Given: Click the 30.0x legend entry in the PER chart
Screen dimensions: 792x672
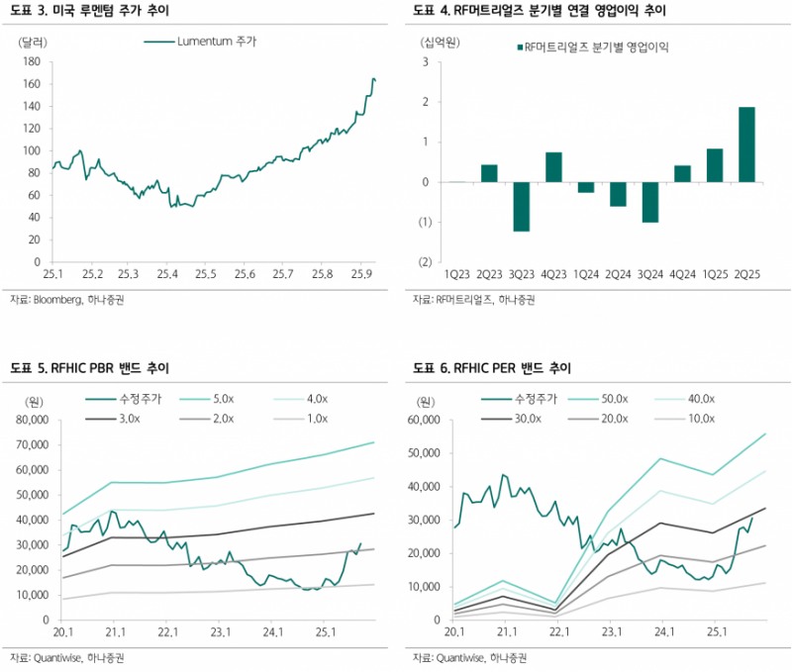Looking at the screenshot, I should [x=517, y=419].
